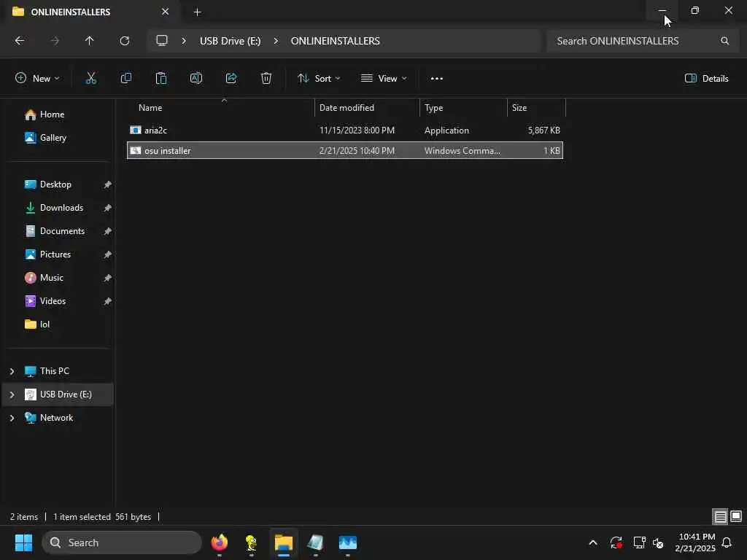747x560 pixels.
Task: Click the taskbar Search box
Action: (x=122, y=542)
